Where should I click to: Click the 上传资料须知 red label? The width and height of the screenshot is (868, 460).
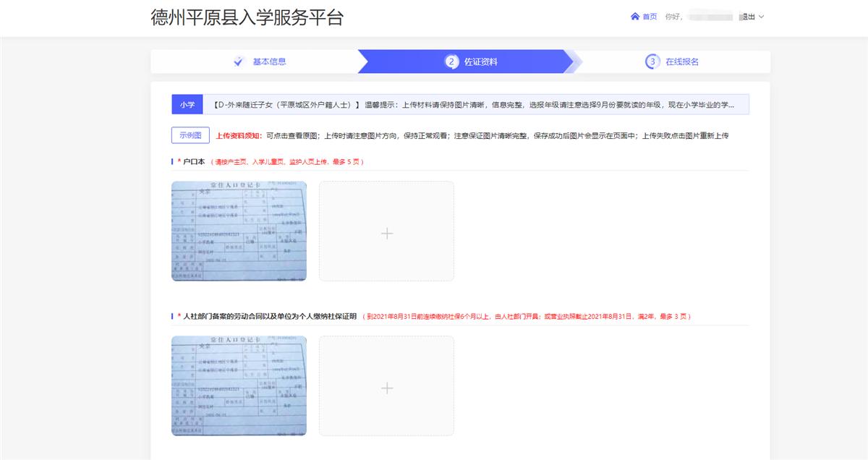239,136
